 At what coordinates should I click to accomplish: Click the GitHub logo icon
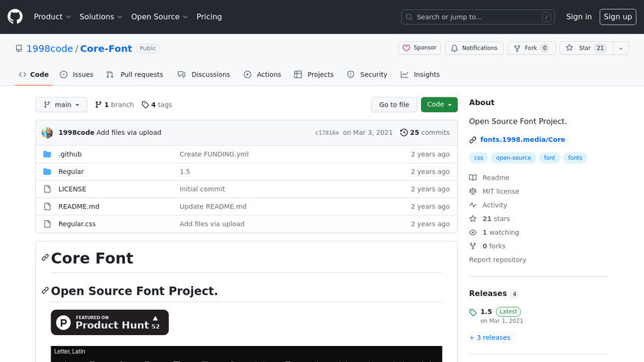(x=15, y=16)
